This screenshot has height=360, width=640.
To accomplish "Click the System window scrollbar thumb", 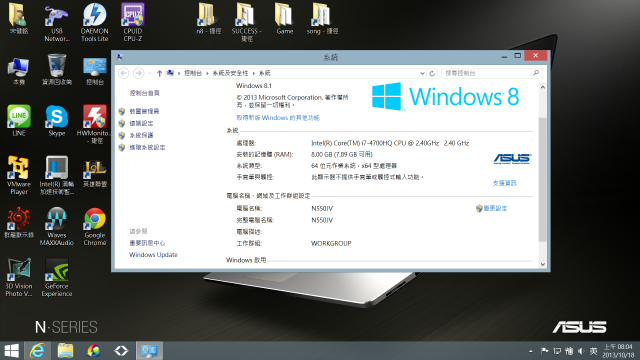I will 542,180.
